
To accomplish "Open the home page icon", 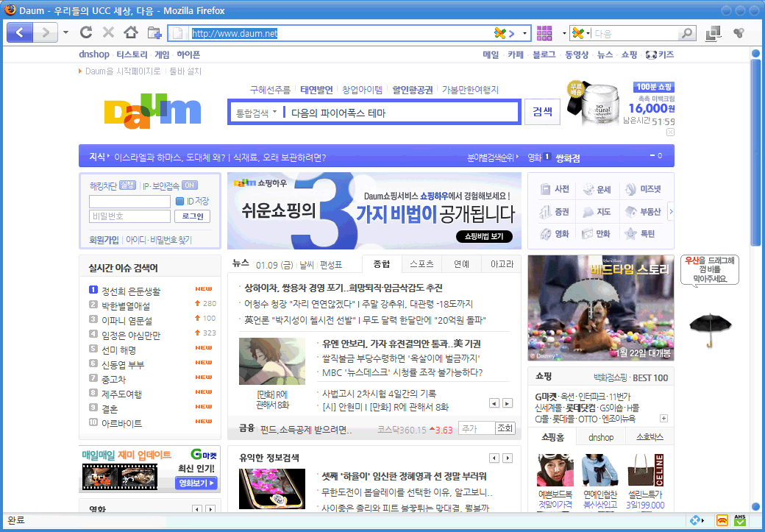I will tap(130, 32).
